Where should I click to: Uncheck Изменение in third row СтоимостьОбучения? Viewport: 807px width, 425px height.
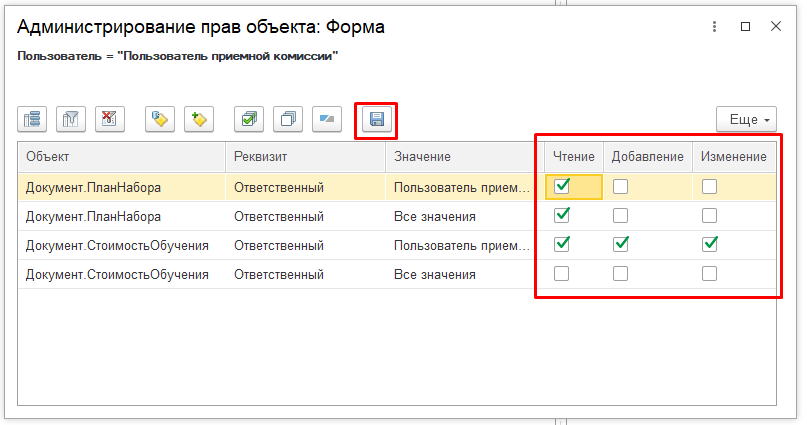click(x=710, y=244)
